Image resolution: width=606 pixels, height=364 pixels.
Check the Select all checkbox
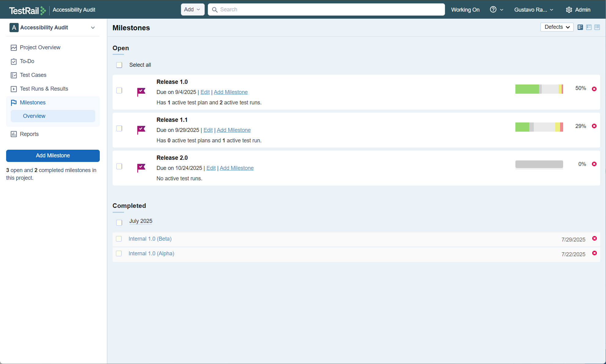point(119,65)
